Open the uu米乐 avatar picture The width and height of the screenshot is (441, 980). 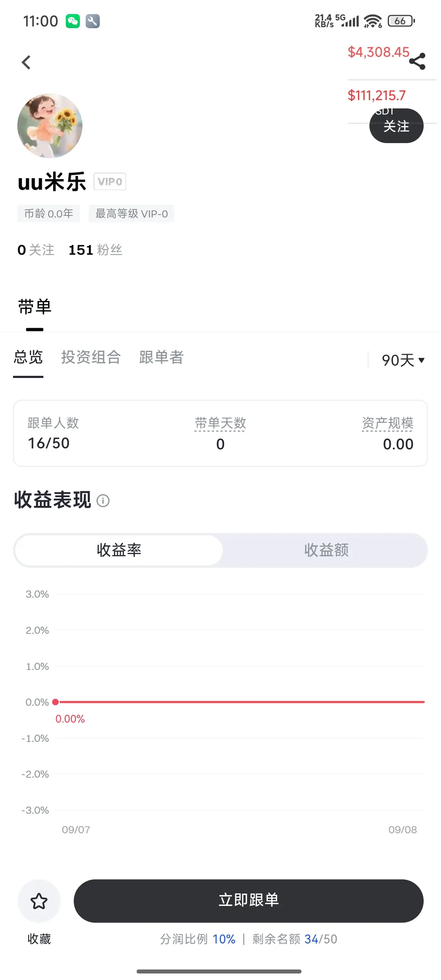click(50, 126)
